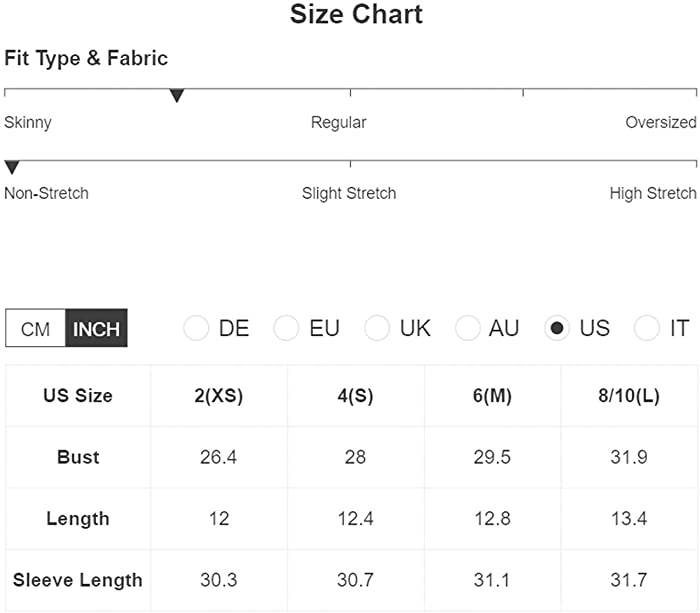This screenshot has height=613, width=700.
Task: Select the 8/10(L) size column header
Action: coord(629,396)
